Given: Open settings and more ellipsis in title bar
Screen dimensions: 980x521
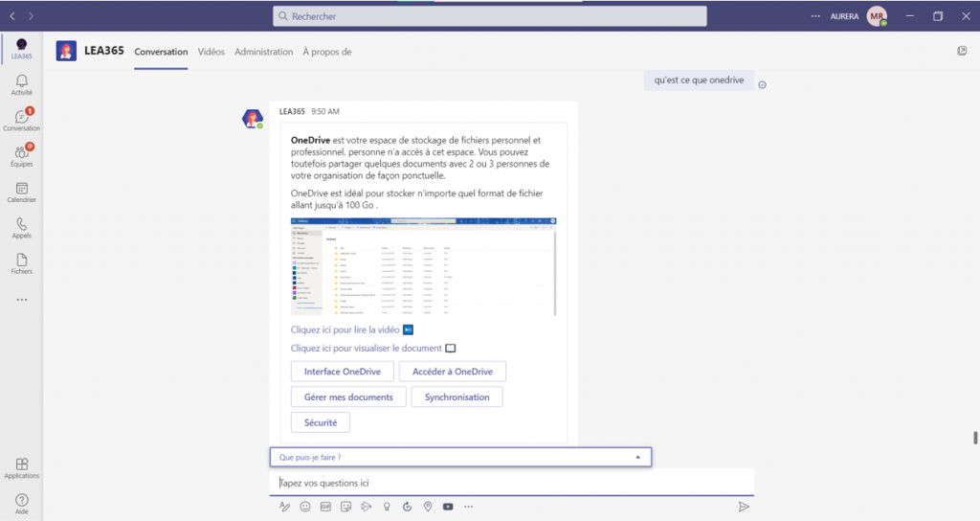Looking at the screenshot, I should tap(815, 16).
